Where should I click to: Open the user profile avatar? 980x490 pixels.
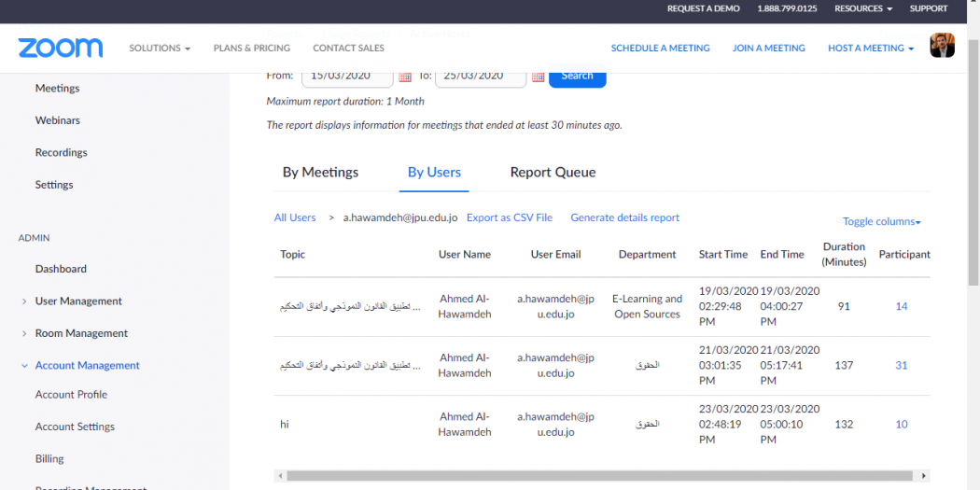942,46
